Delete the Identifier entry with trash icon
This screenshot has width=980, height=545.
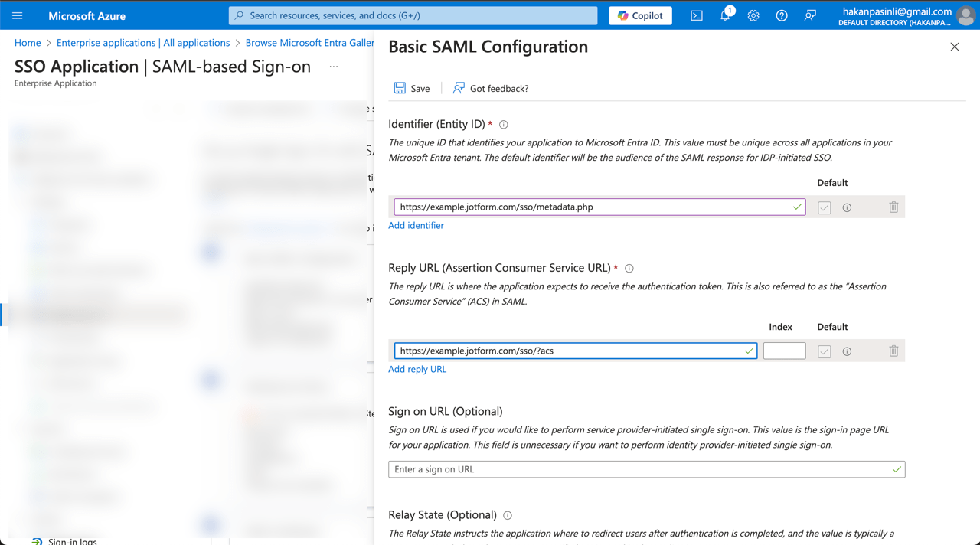tap(893, 207)
